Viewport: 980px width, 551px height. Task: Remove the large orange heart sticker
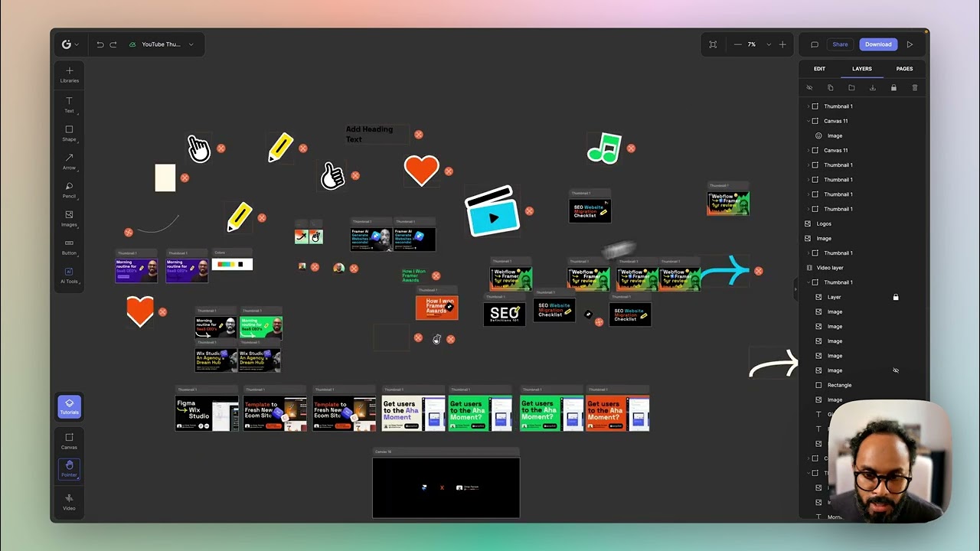click(x=449, y=171)
